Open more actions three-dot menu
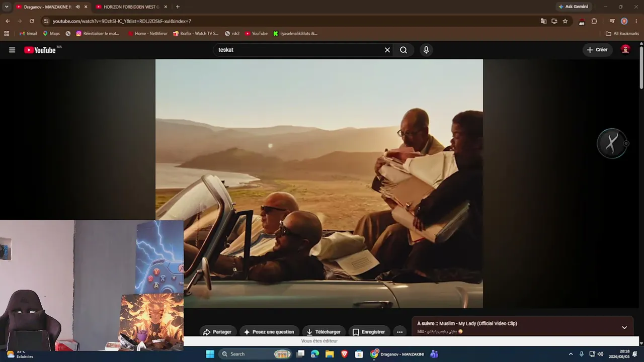Viewport: 644px width, 362px height. point(399,332)
